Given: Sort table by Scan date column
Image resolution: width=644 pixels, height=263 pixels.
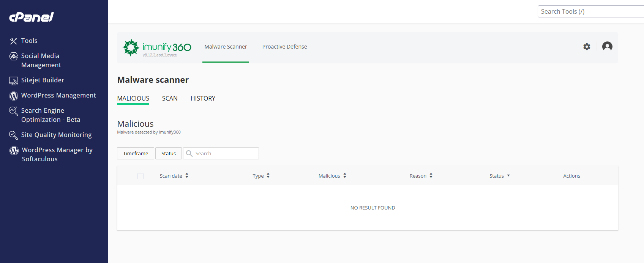Looking at the screenshot, I should pyautogui.click(x=174, y=176).
